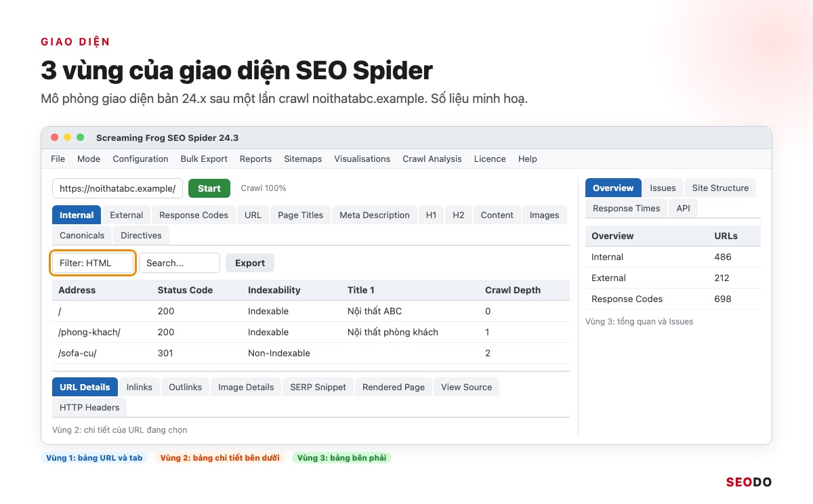Open the File menu
Screen dimensions: 813x504
58,159
